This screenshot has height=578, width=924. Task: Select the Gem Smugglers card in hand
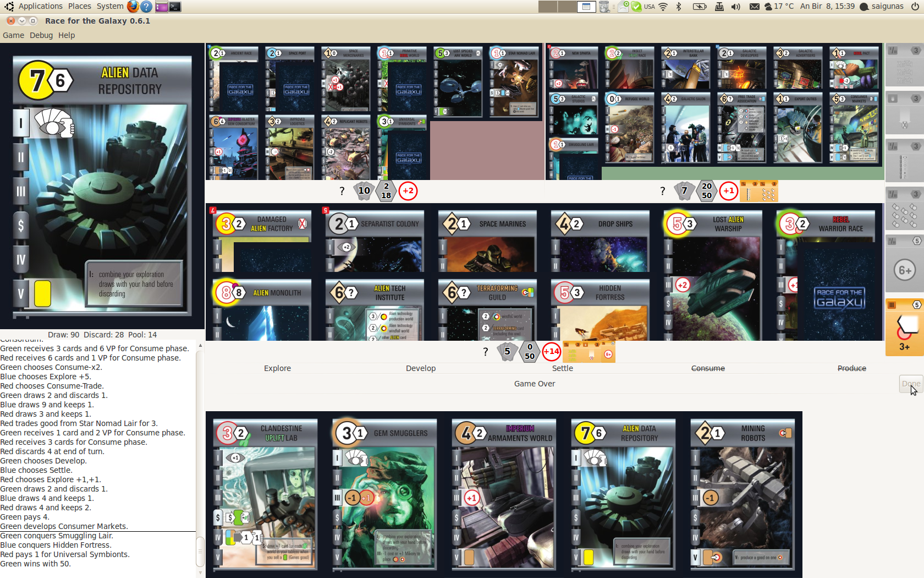[x=384, y=494]
